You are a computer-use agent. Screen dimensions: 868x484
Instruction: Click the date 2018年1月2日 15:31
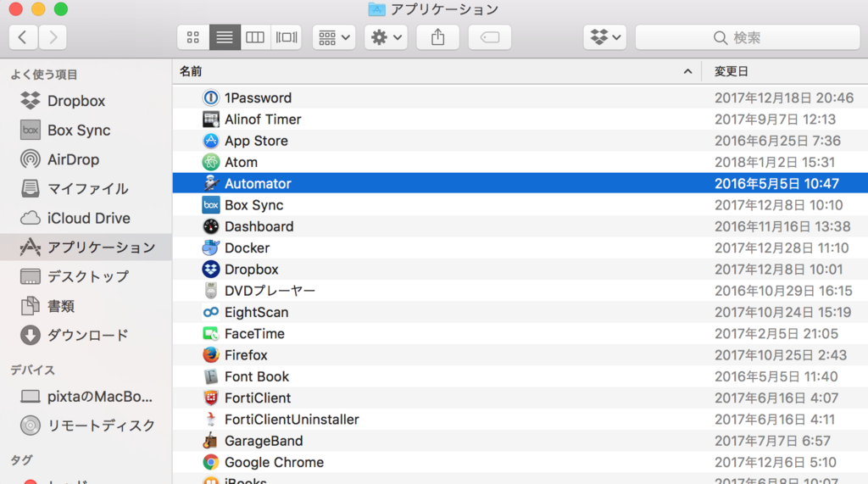(x=775, y=162)
